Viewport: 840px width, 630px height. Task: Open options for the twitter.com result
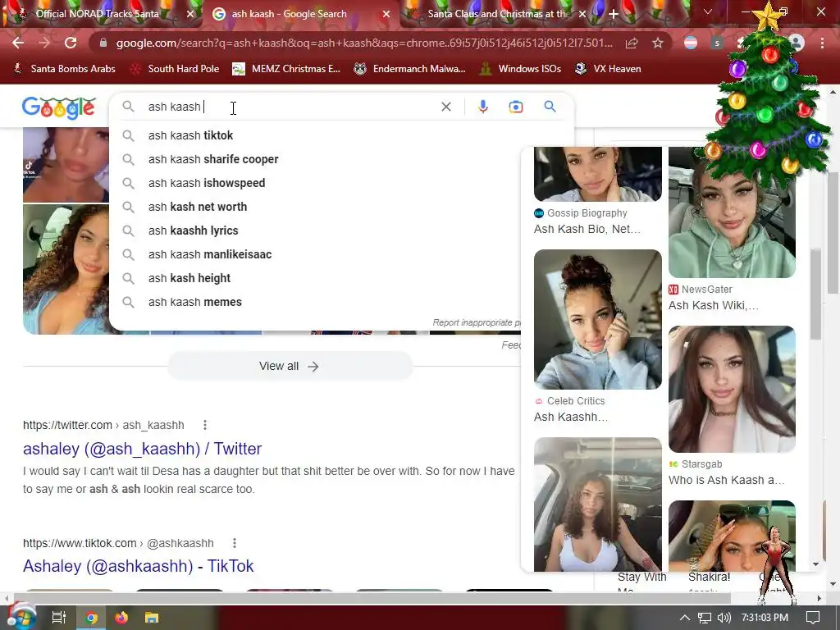pyautogui.click(x=204, y=425)
